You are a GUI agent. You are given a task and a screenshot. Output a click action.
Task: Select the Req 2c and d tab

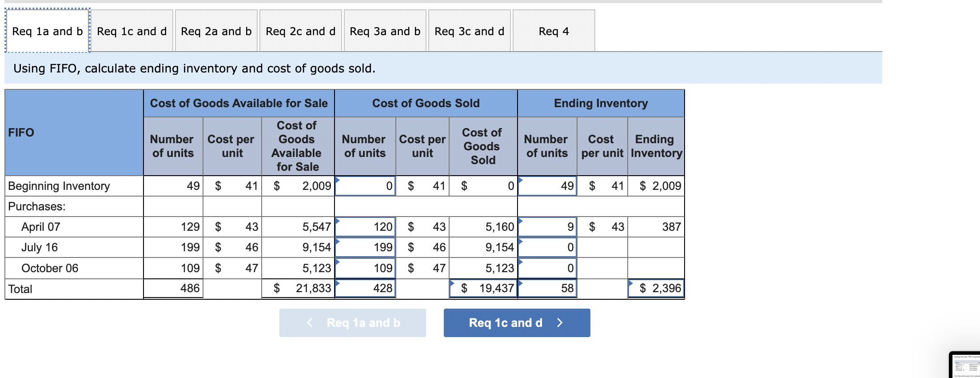pos(301,31)
